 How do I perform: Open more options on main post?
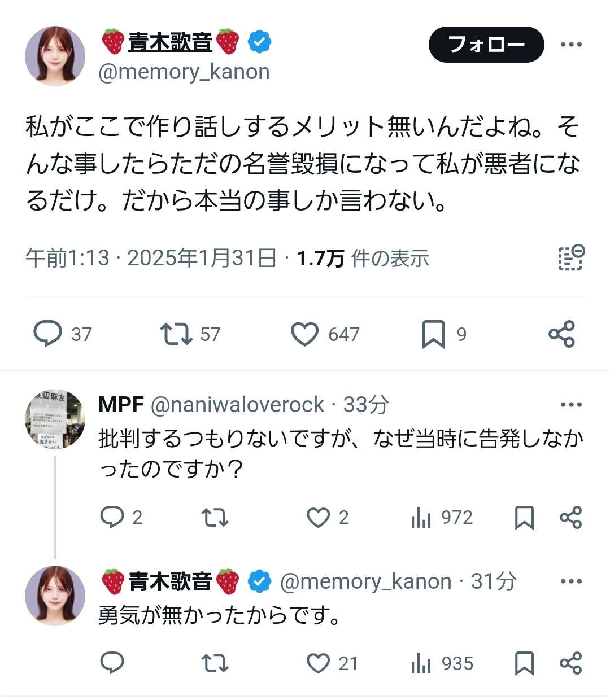click(571, 45)
